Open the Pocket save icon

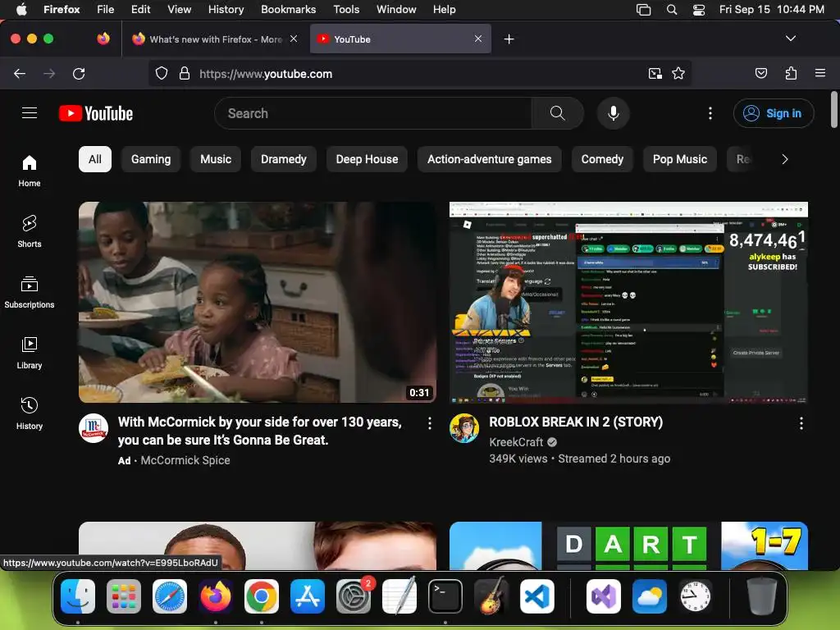(x=761, y=73)
